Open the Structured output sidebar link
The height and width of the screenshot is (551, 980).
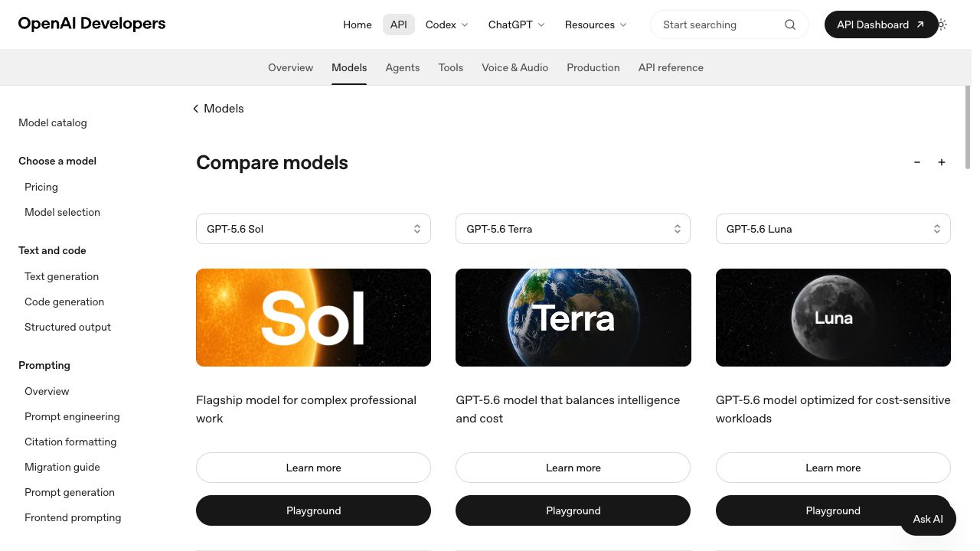[67, 327]
